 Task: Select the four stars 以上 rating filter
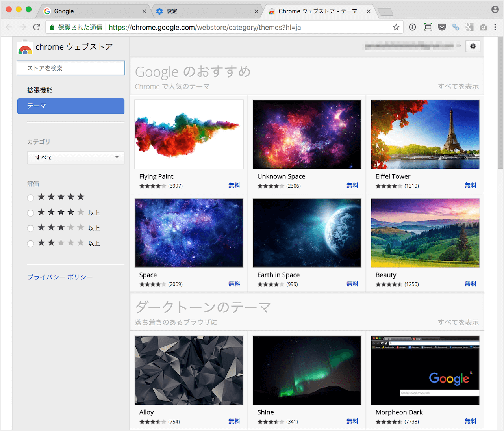pyautogui.click(x=30, y=213)
